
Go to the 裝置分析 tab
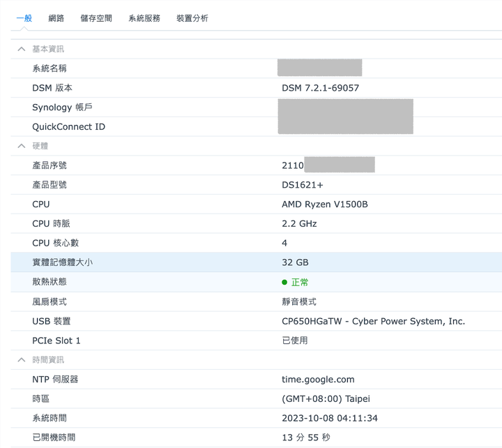192,18
